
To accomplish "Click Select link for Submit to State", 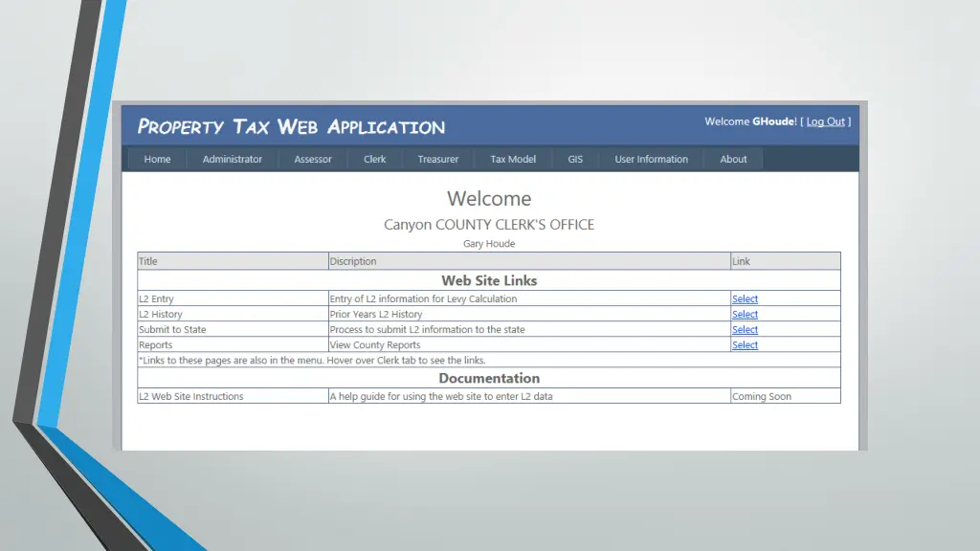I will point(745,329).
